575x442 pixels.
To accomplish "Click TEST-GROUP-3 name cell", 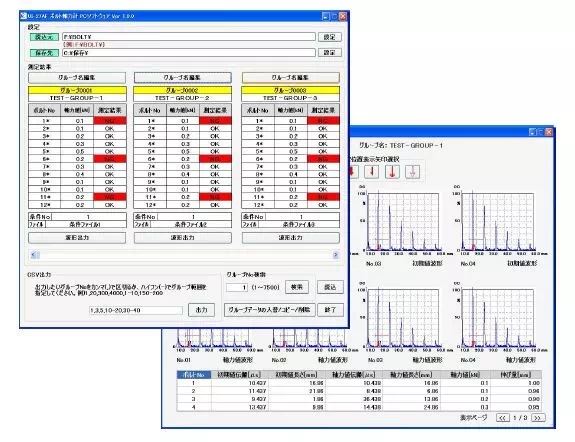I will pyautogui.click(x=290, y=98).
